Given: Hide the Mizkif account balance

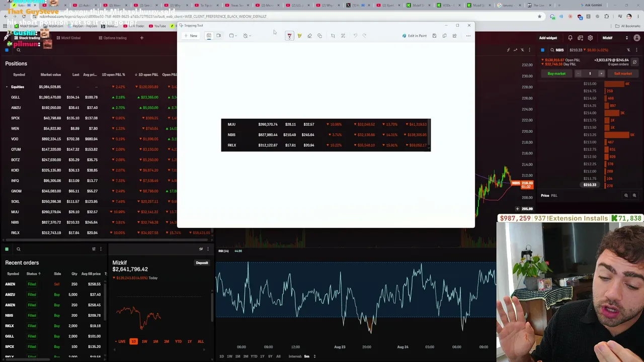Looking at the screenshot, I should [201, 249].
